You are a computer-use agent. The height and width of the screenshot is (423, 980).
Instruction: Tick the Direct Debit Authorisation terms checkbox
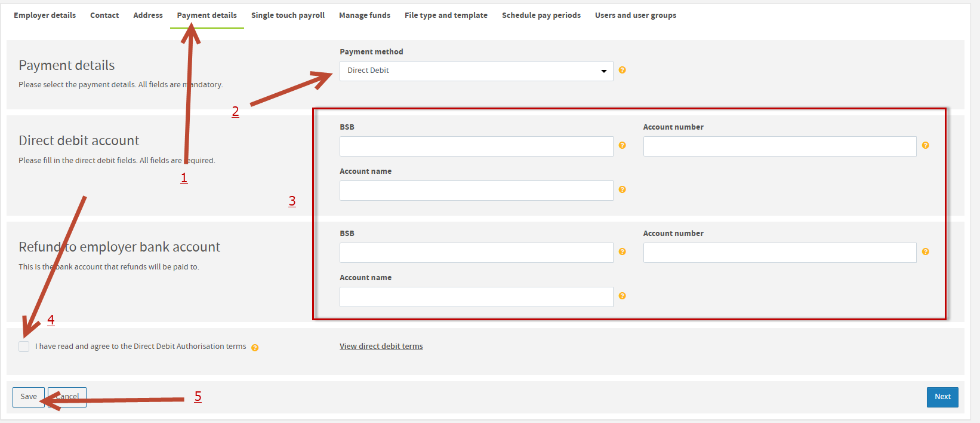24,347
